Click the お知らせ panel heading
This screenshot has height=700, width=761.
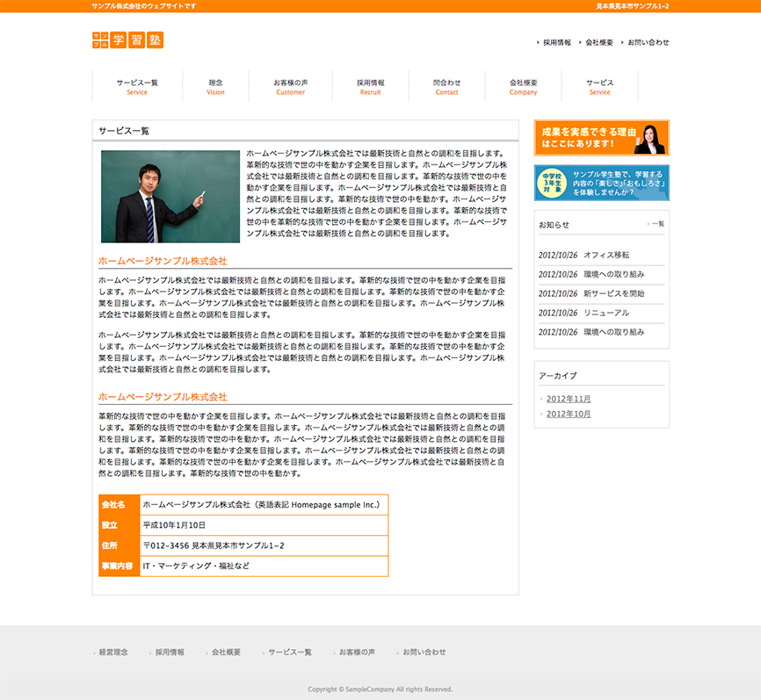554,225
